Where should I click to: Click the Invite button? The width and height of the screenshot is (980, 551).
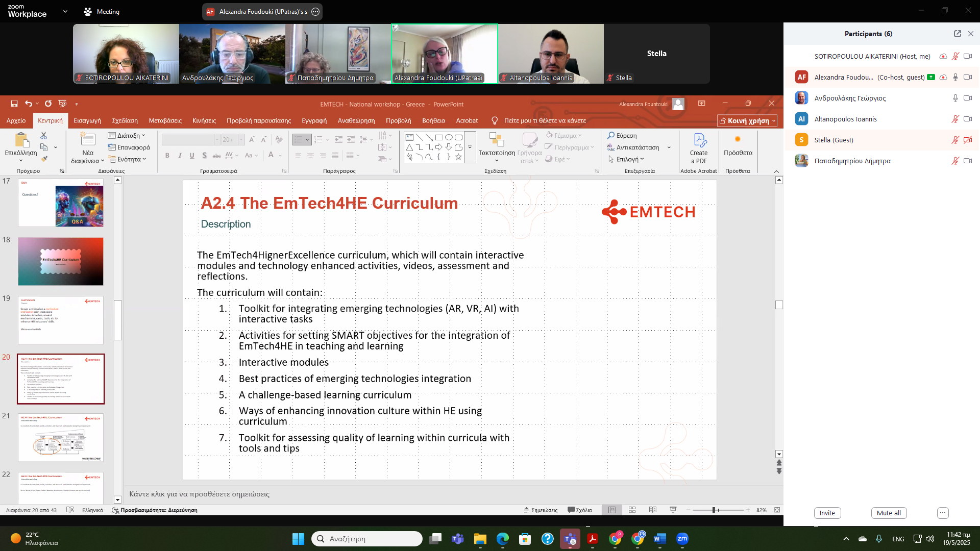[827, 513]
